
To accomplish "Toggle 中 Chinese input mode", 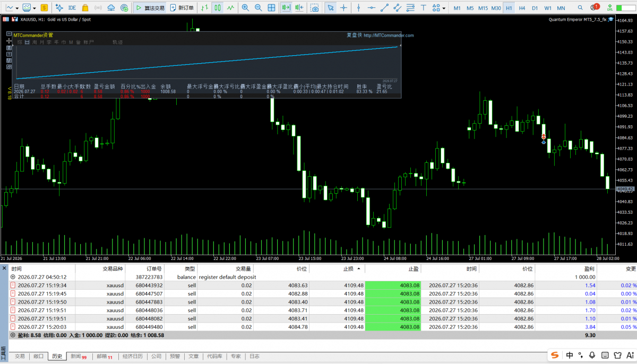I will 570,355.
